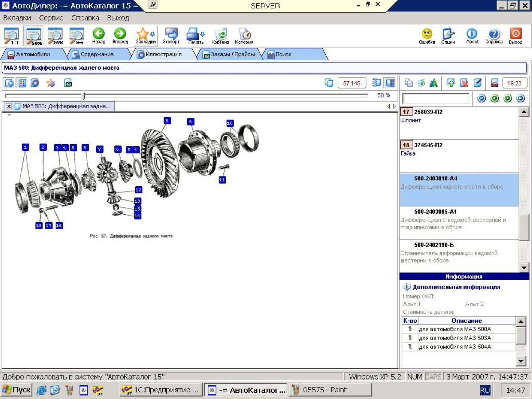
Task: Open the Сервис menu
Action: pyautogui.click(x=51, y=18)
